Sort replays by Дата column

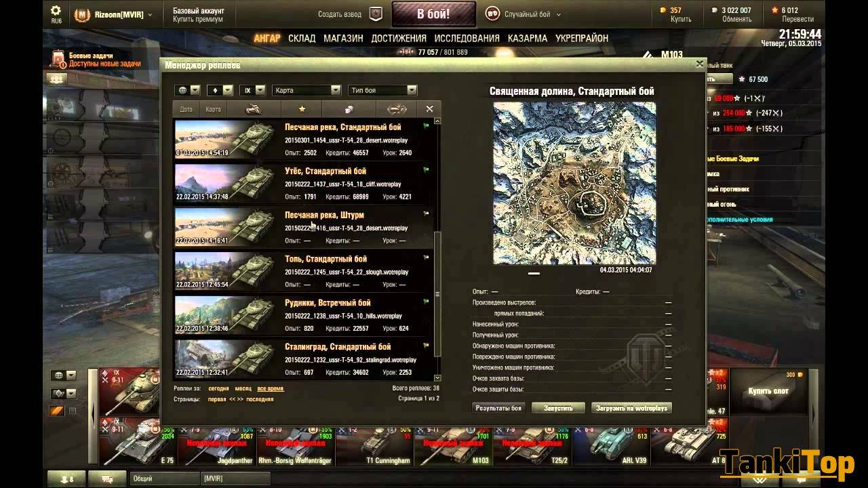186,109
